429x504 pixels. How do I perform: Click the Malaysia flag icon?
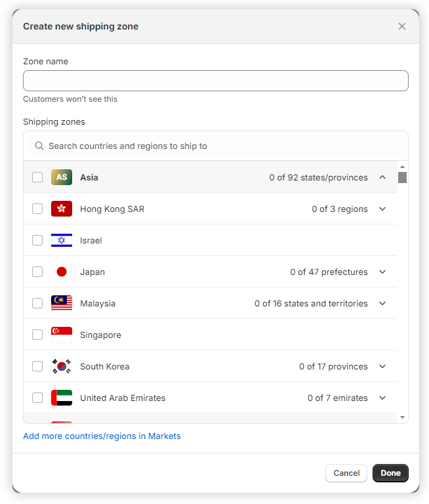click(62, 303)
